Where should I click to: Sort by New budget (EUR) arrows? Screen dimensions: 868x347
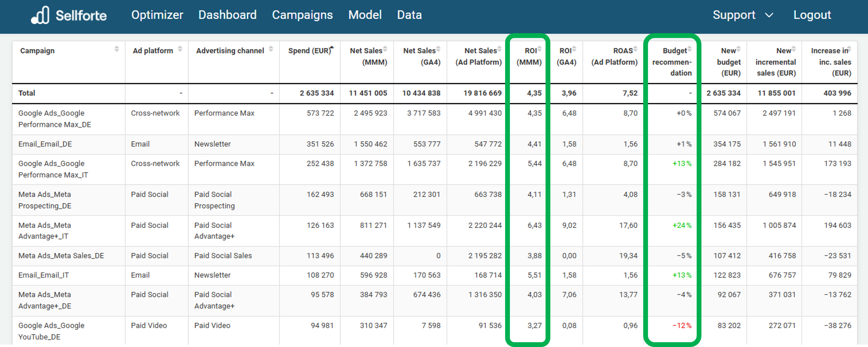tap(738, 49)
